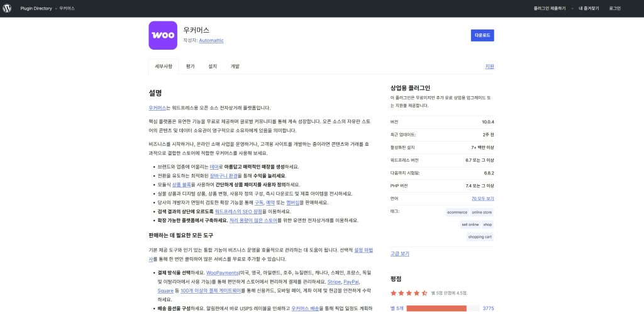Image resolution: width=644 pixels, height=315 pixels.
Task: Click the 구독 link
Action: [x=258, y=202]
